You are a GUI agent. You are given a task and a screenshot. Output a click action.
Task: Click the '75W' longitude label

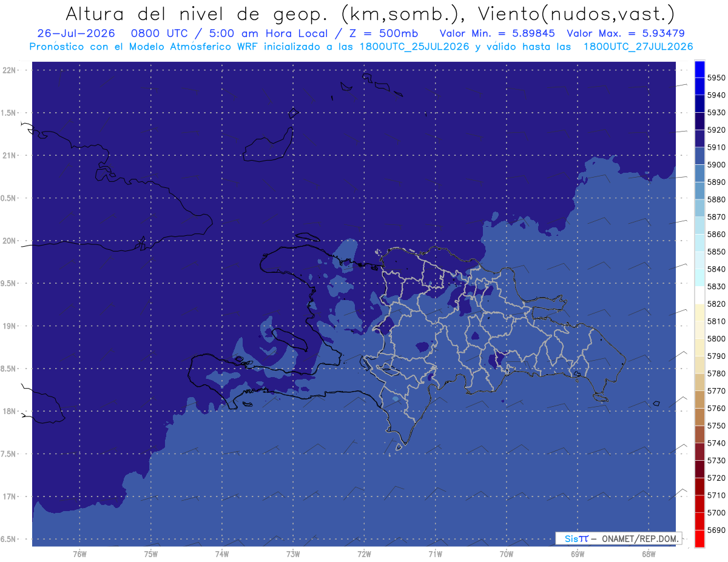click(x=150, y=554)
